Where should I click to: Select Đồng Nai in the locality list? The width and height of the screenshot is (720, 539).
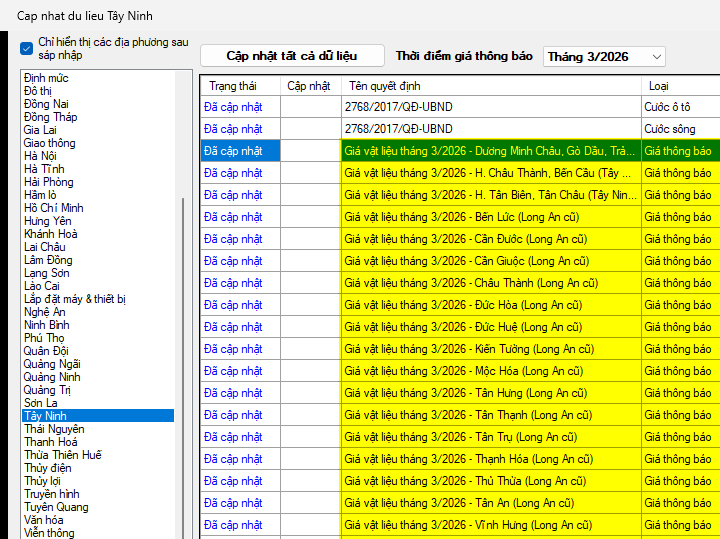46,104
